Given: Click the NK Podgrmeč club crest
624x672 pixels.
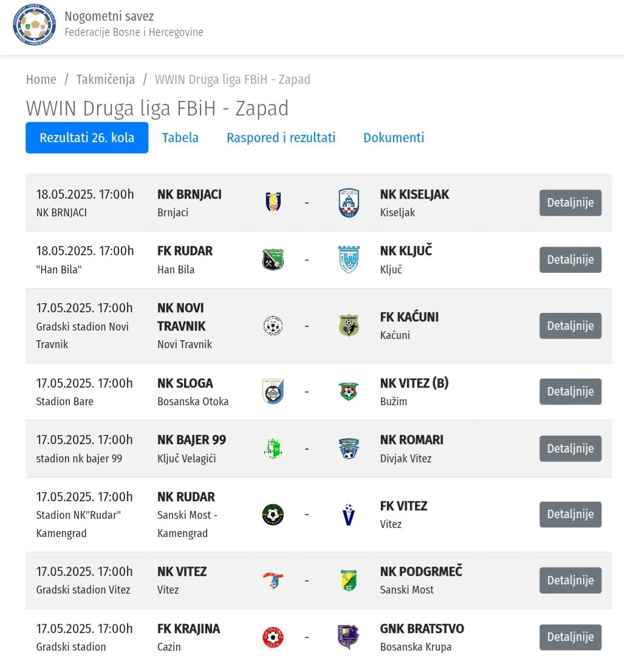Looking at the screenshot, I should pyautogui.click(x=349, y=580).
